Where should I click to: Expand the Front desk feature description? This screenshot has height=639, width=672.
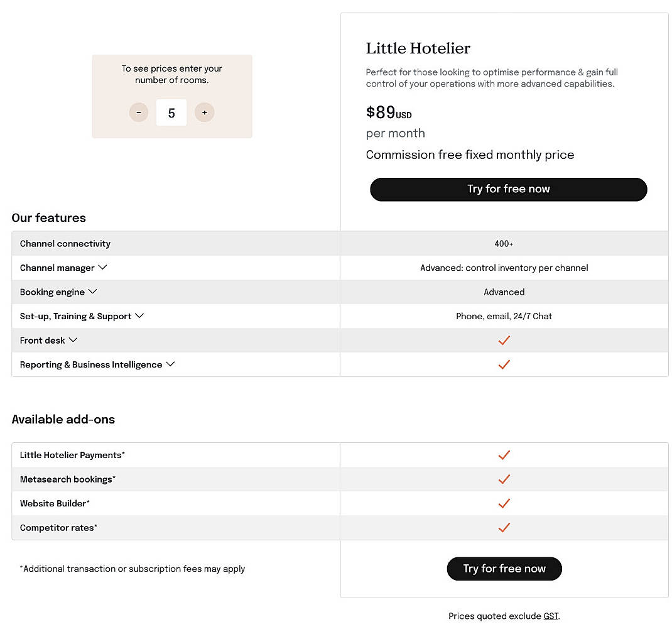coord(73,340)
